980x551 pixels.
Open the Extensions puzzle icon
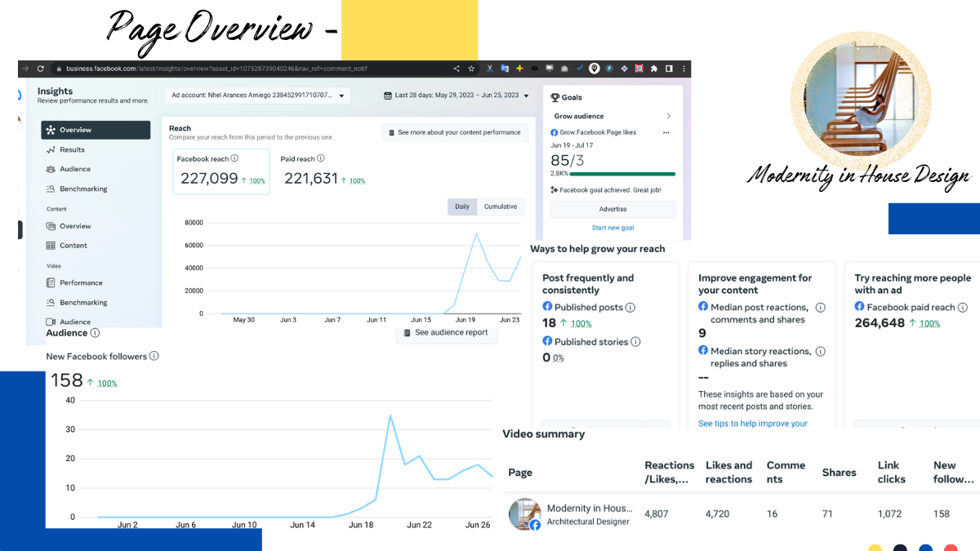coord(653,69)
